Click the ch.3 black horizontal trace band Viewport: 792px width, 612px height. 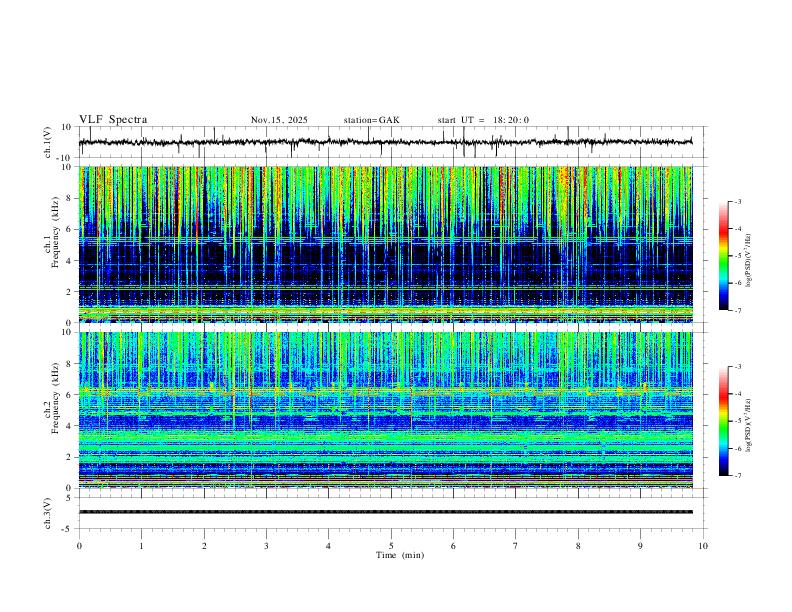tap(385, 512)
